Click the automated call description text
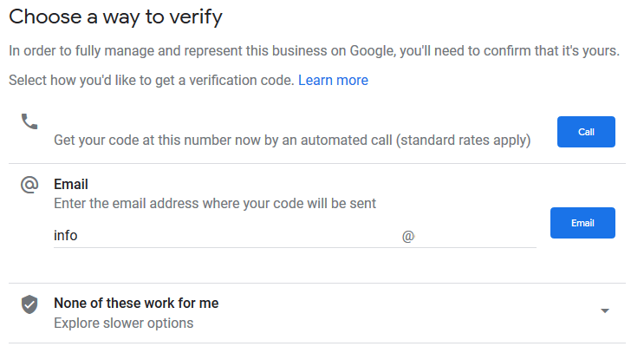The width and height of the screenshot is (644, 353). 292,141
